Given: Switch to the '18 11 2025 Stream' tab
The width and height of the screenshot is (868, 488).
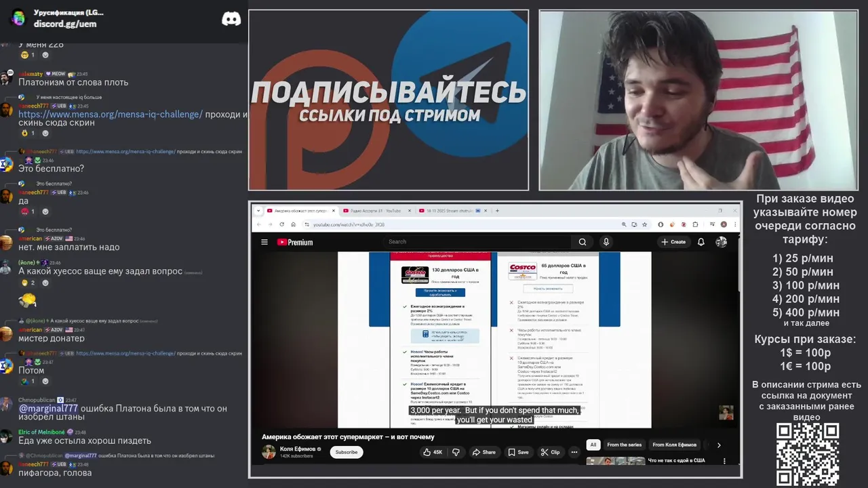Looking at the screenshot, I should tap(452, 211).
